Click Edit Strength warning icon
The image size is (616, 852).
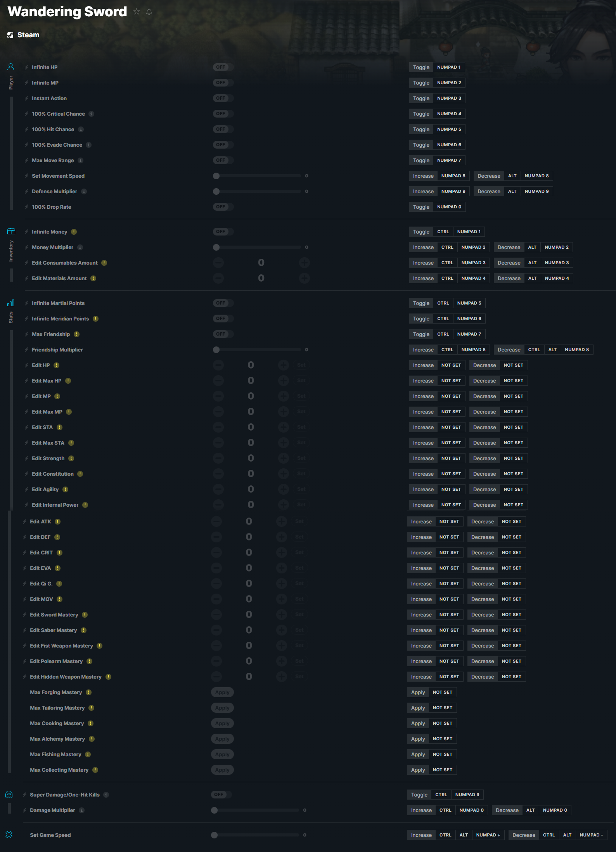(71, 458)
